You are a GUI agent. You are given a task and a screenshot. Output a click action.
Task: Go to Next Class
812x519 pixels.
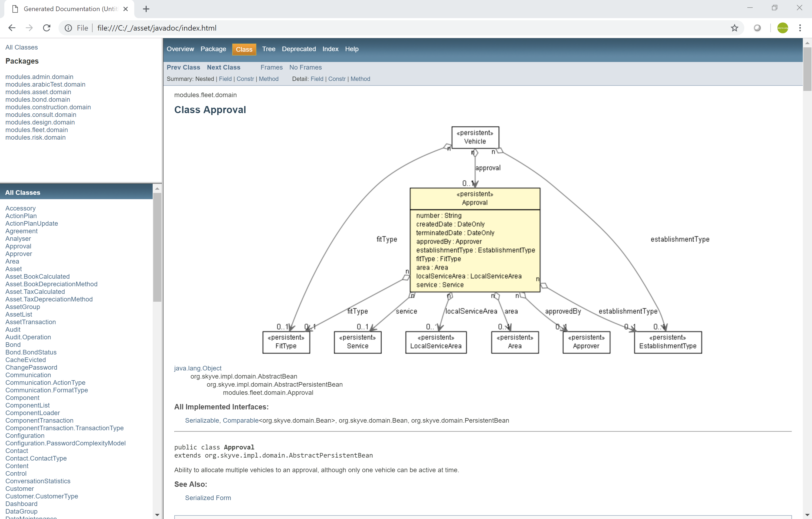[224, 67]
